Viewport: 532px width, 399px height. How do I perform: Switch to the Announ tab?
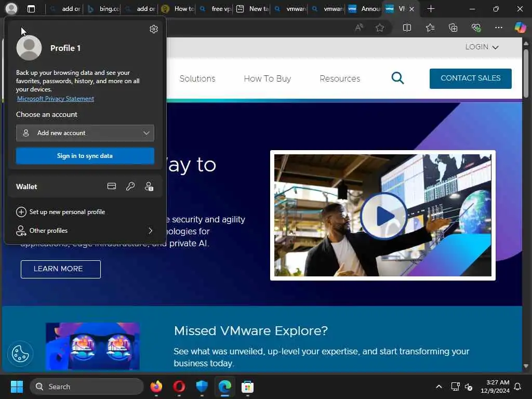coord(365,9)
